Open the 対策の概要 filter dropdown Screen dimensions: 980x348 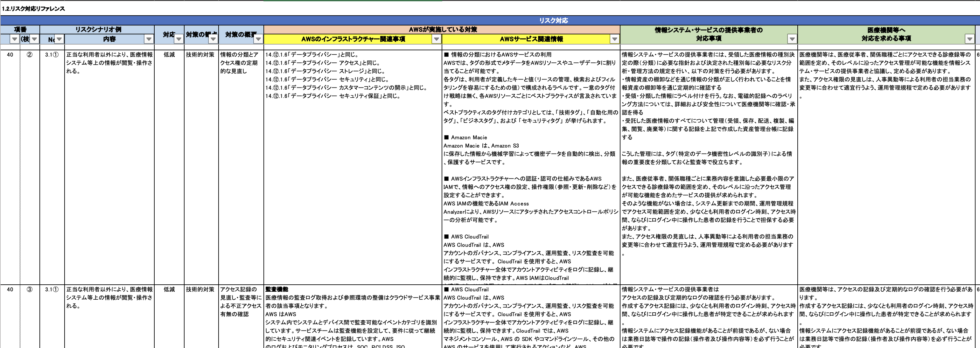(x=258, y=39)
